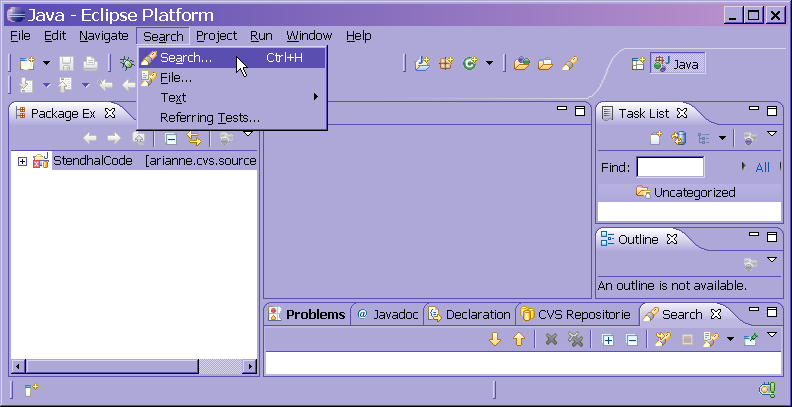This screenshot has width=792, height=407.
Task: Choose Referring Tests... menu entry
Action: (x=232, y=118)
